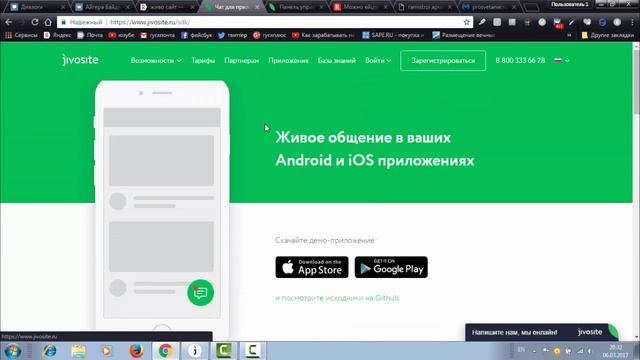
Task: Click the secure padlock Надежный indicator
Action: [82, 22]
